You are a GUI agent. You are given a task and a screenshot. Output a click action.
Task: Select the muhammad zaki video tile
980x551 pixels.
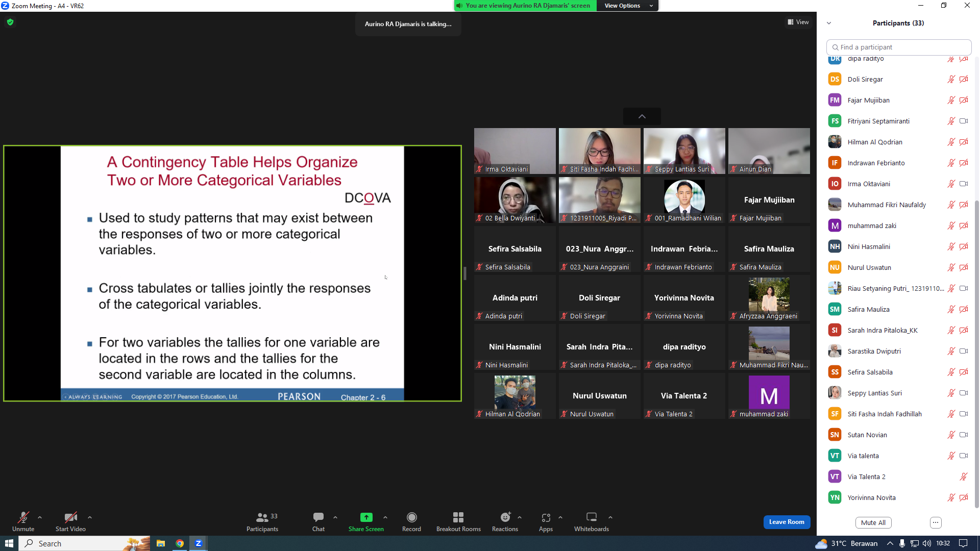pyautogui.click(x=769, y=396)
